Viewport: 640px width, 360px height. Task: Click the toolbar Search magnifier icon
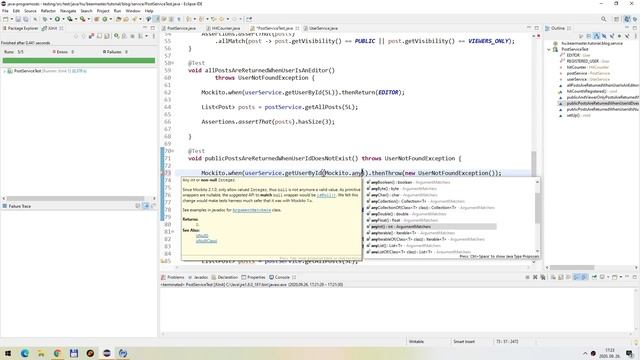[x=603, y=19]
